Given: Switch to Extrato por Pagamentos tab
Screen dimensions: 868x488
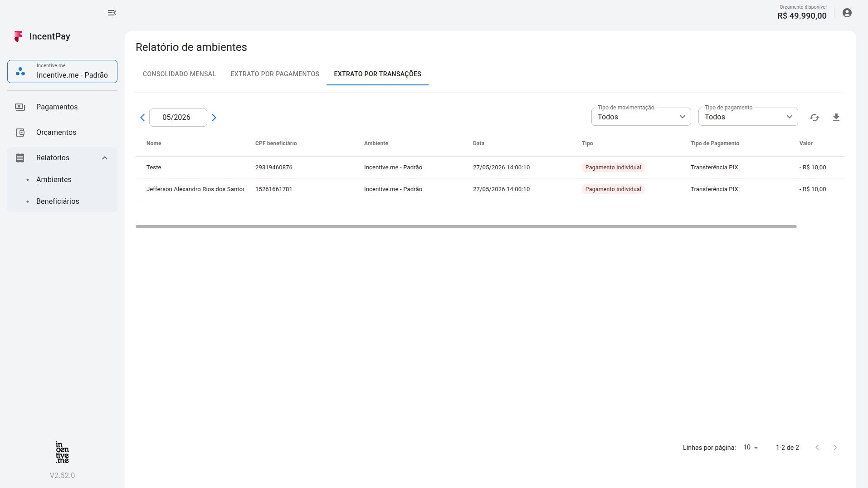Looking at the screenshot, I should click(x=275, y=74).
